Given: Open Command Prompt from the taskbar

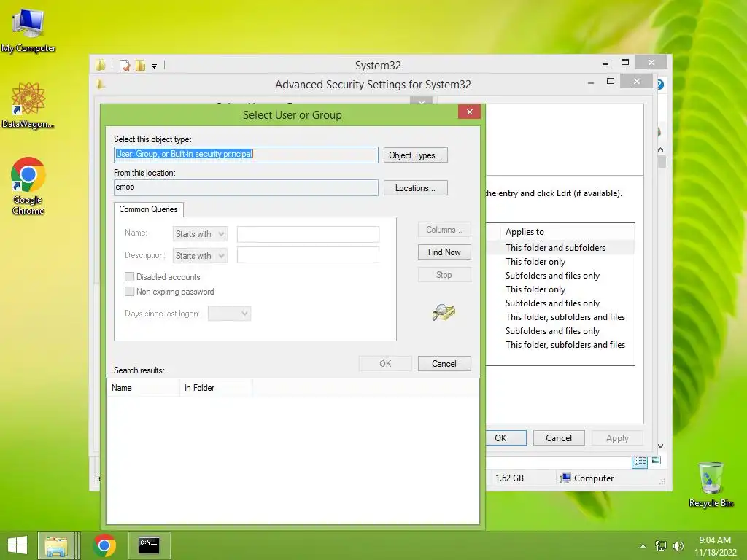Looking at the screenshot, I should click(149, 545).
